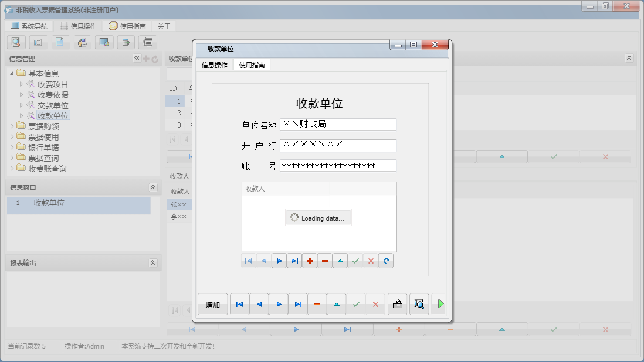644x362 pixels.
Task: Click the 增加 button
Action: (212, 304)
